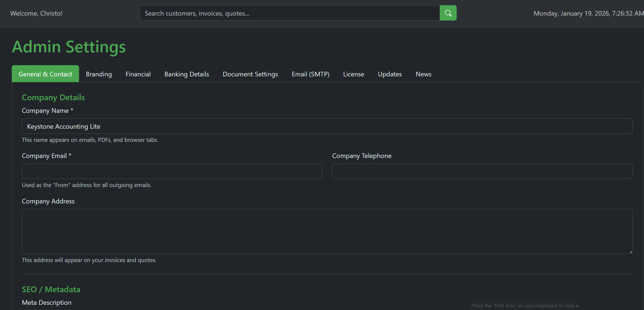Focus the customers, invoices, quotes search box
Image resolution: width=644 pixels, height=310 pixels.
coord(289,13)
